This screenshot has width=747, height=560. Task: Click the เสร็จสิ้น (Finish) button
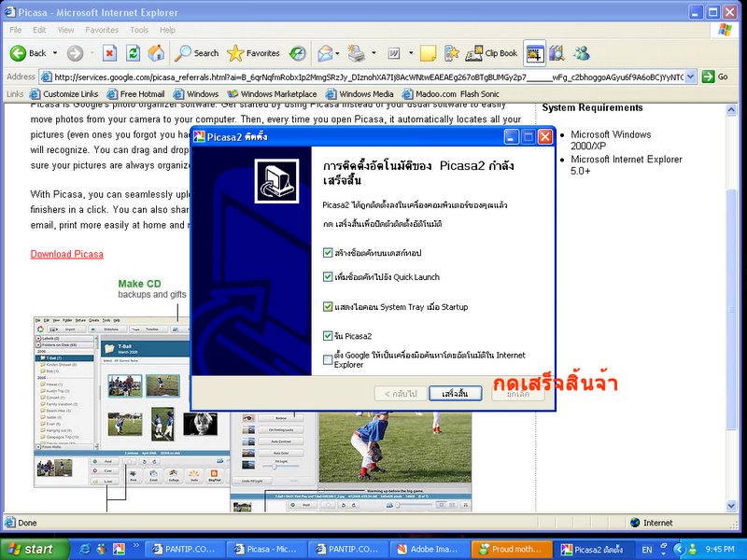455,393
